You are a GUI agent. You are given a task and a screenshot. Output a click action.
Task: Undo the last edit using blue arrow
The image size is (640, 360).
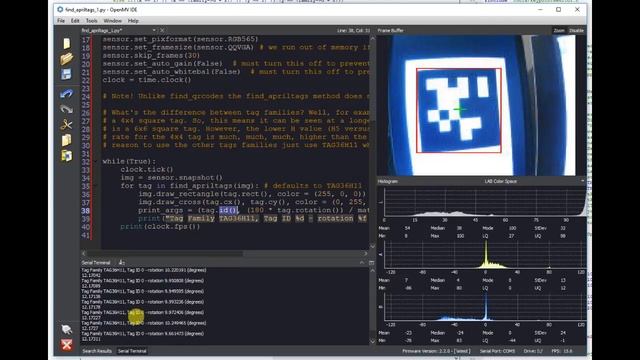click(x=66, y=94)
